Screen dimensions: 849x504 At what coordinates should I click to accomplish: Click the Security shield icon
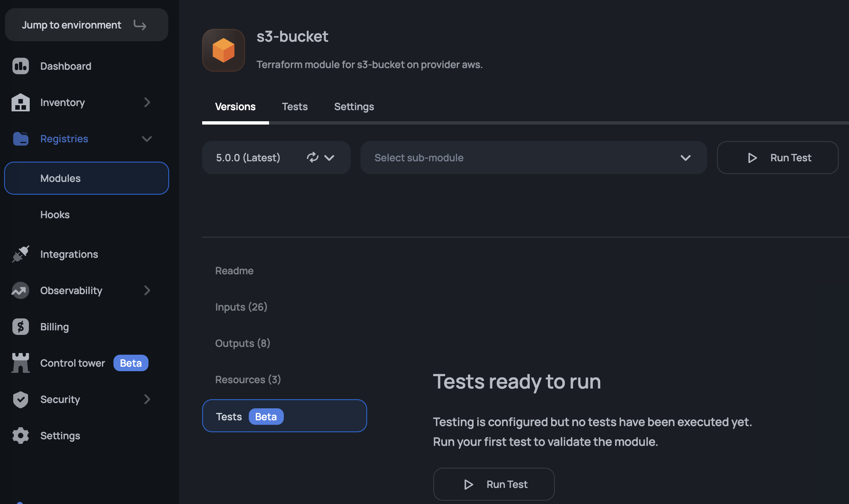[20, 399]
